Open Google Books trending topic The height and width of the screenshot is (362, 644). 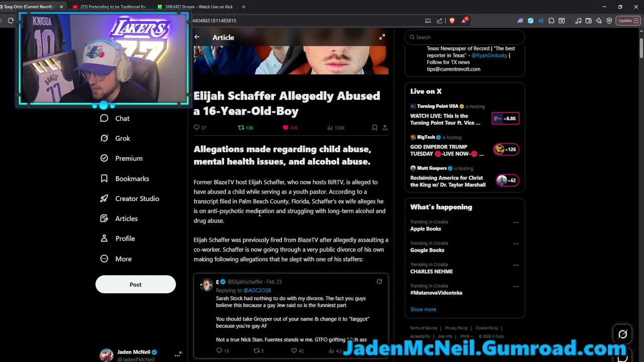pyautogui.click(x=427, y=250)
